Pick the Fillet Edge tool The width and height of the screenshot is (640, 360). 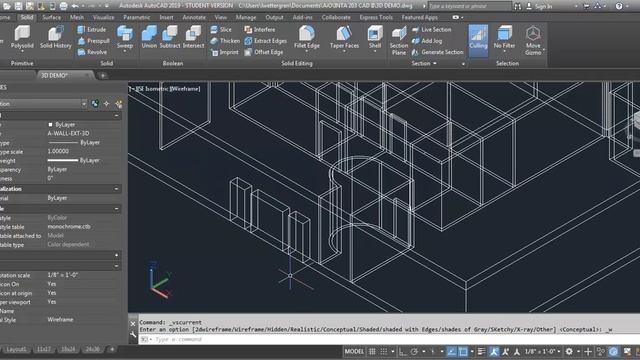click(x=307, y=37)
